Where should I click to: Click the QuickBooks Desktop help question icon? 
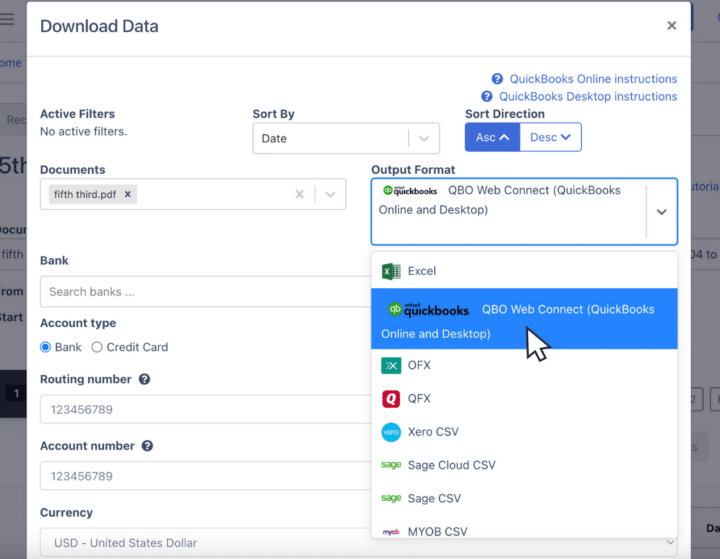[x=487, y=96]
